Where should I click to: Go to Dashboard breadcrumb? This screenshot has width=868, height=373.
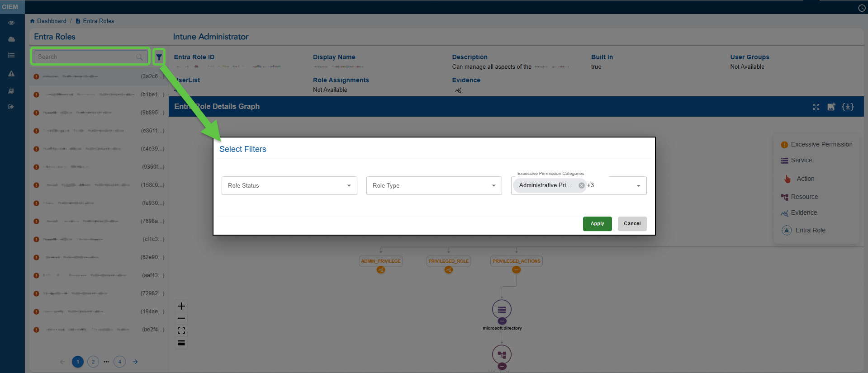coord(51,21)
